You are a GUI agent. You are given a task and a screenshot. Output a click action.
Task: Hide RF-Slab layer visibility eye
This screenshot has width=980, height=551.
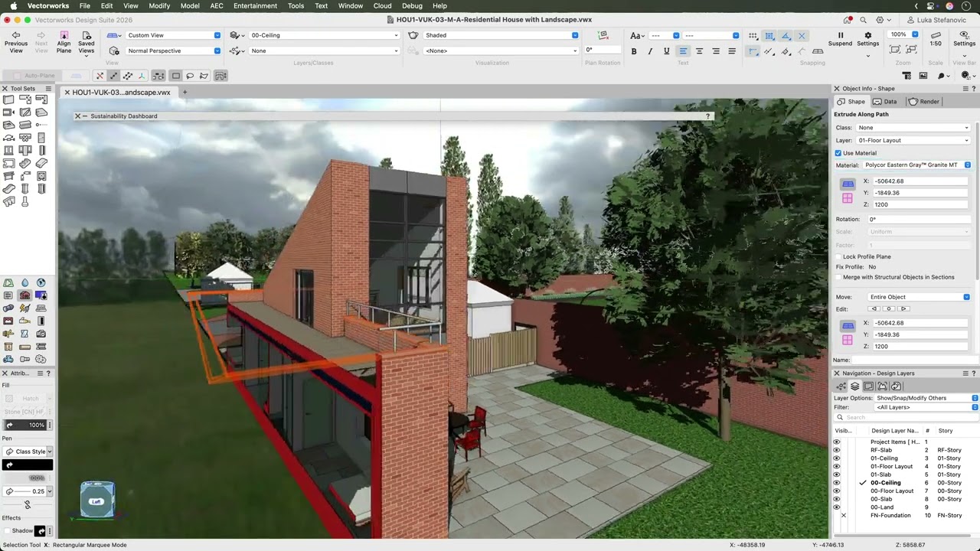pyautogui.click(x=836, y=450)
